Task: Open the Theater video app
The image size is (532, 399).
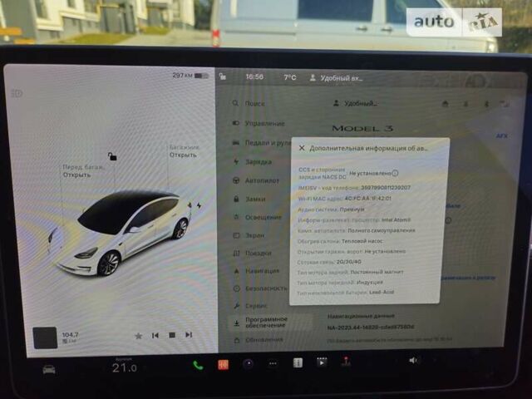Action: point(322,362)
